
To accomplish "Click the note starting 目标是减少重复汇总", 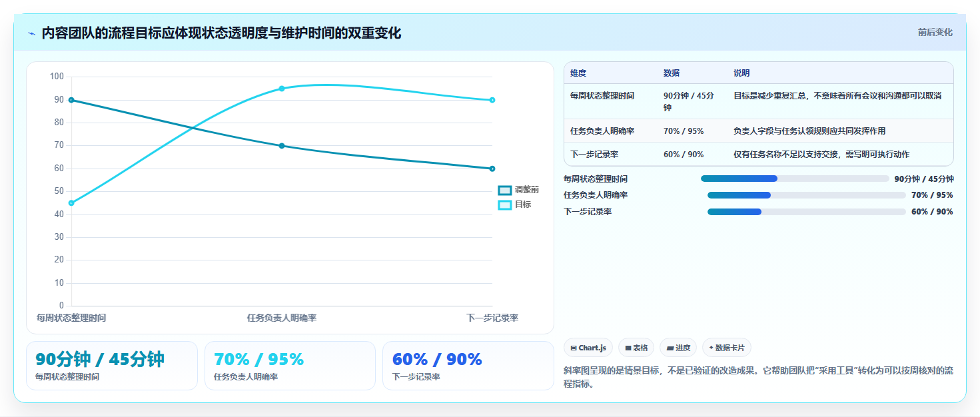I will coord(837,96).
